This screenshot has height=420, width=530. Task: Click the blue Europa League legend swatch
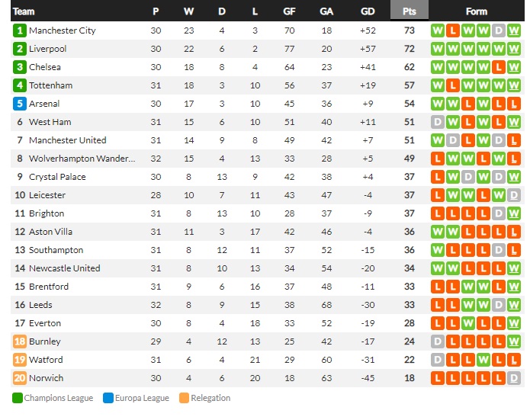click(x=108, y=398)
